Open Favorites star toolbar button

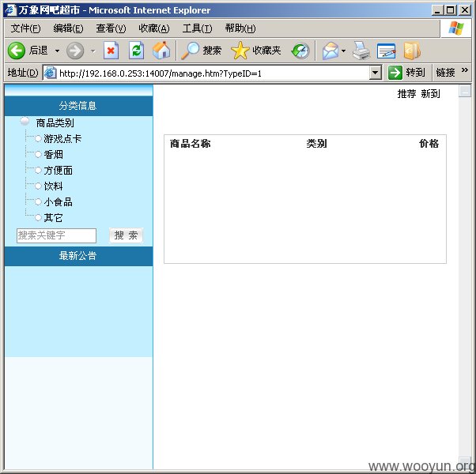point(255,51)
